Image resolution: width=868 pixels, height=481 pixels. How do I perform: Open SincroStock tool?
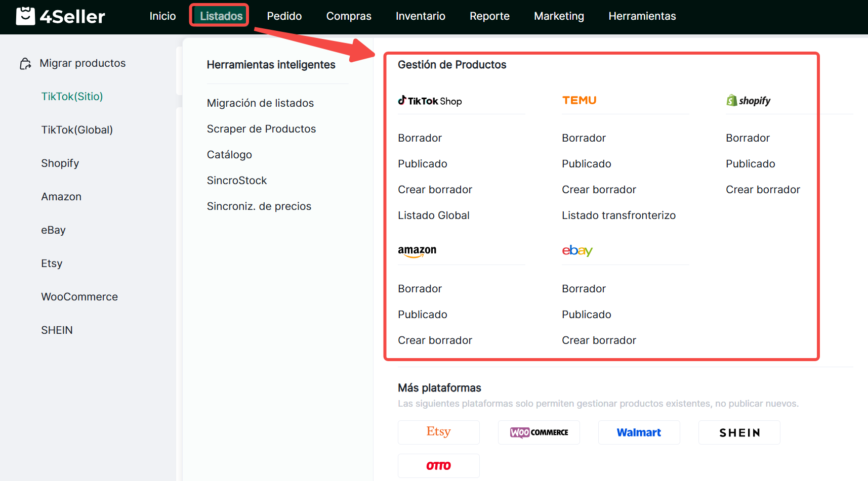(236, 181)
